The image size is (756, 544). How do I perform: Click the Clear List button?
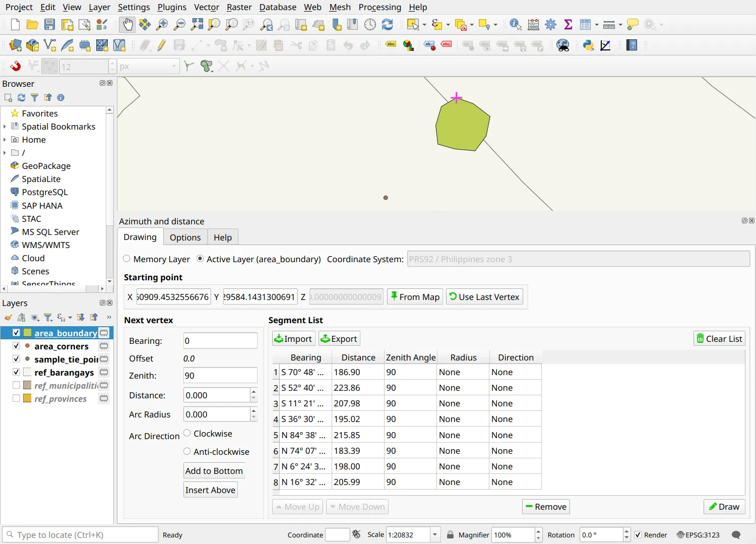[x=719, y=339]
